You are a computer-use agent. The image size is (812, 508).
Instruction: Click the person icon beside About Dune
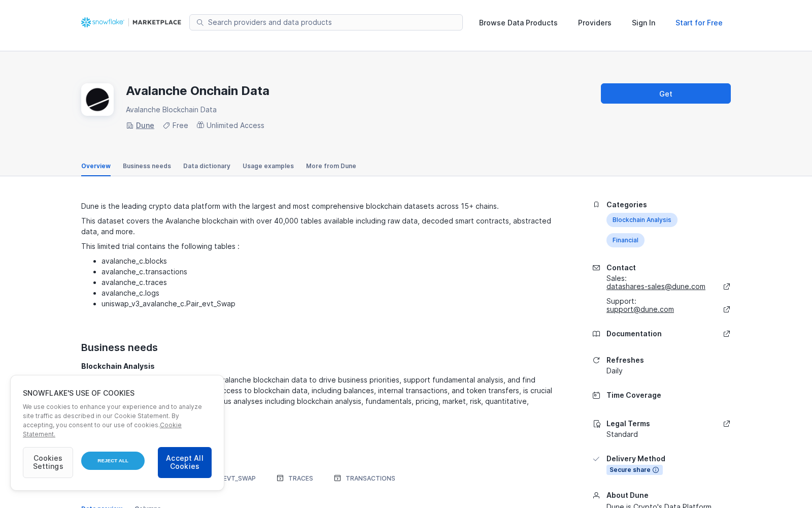pyautogui.click(x=596, y=495)
